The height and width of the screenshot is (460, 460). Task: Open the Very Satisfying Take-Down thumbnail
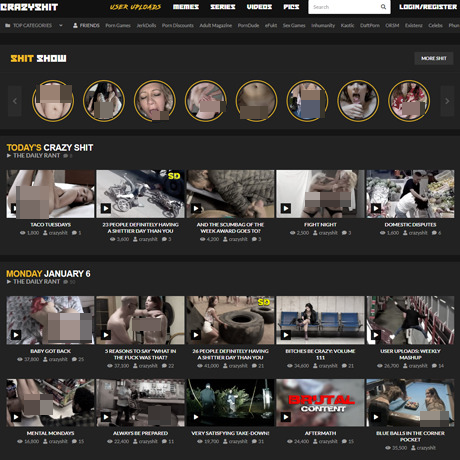click(x=230, y=402)
